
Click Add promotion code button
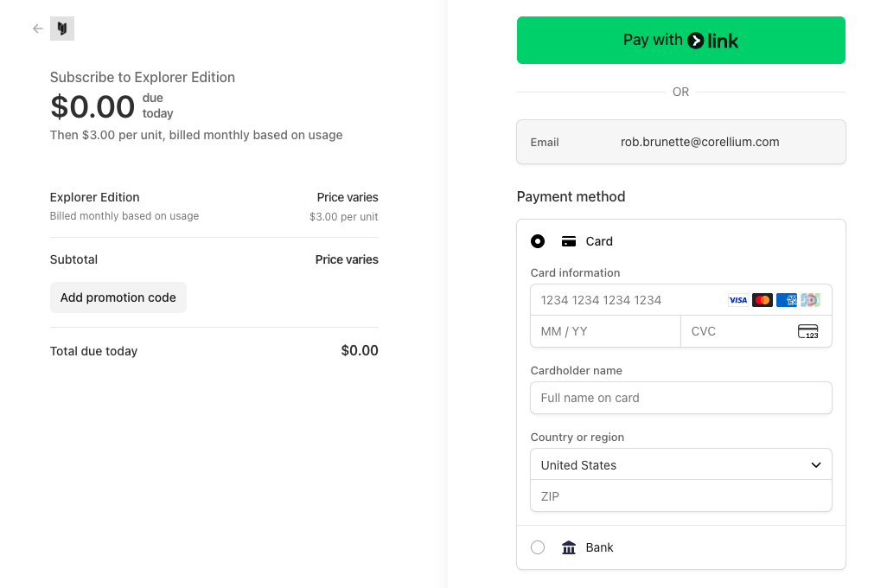pos(118,297)
